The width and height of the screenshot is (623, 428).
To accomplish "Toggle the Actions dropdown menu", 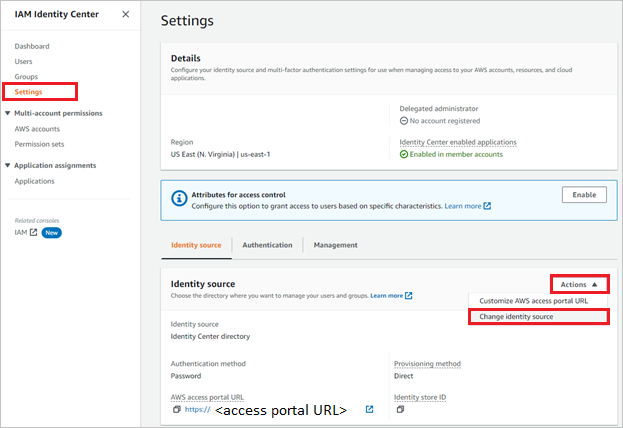I will (x=579, y=285).
